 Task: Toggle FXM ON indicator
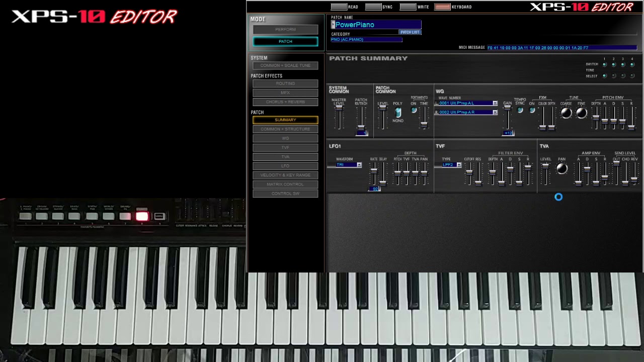tap(532, 110)
